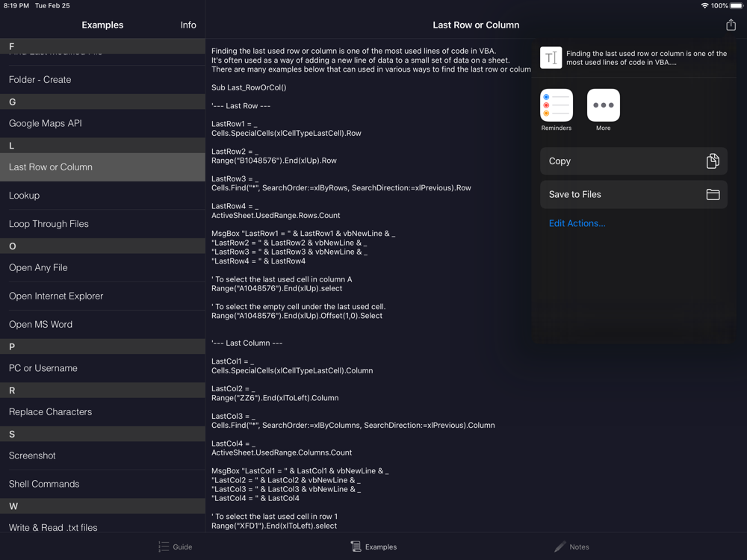Viewport: 747px width, 560px height.
Task: Select Open MS Word example
Action: (102, 324)
